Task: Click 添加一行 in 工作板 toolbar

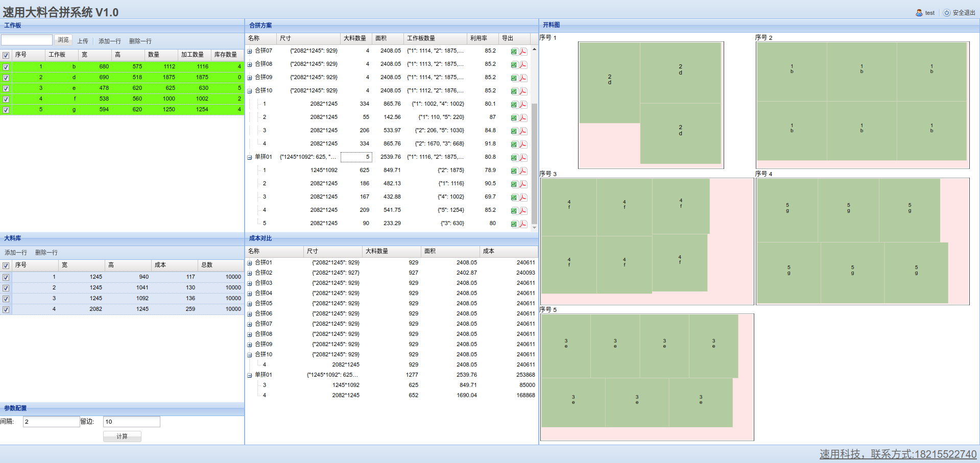Action: [x=110, y=41]
